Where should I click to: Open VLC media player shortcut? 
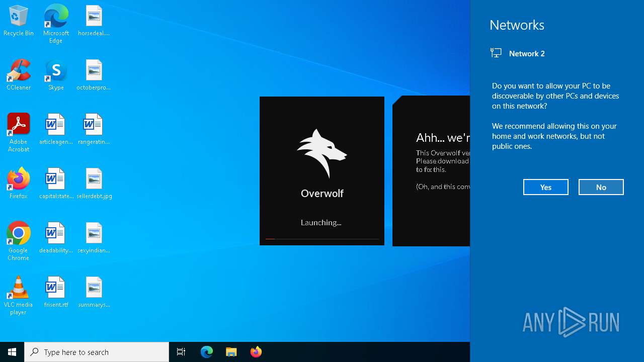19,296
